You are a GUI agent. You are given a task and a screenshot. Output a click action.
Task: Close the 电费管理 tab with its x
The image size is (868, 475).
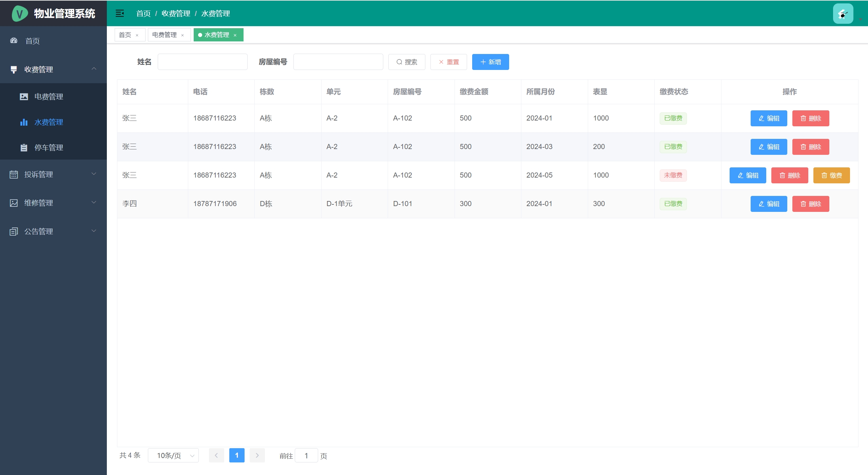pos(182,35)
